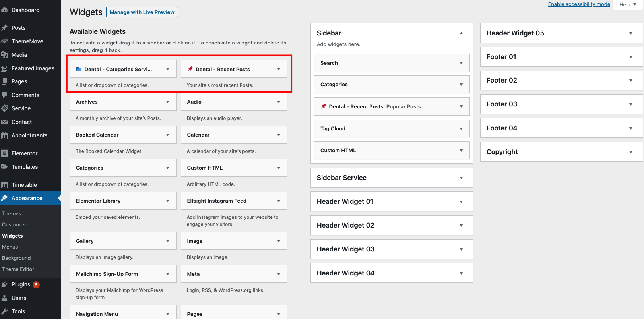This screenshot has height=319, width=644.
Task: Expand the Header Widget 03 area
Action: point(461,249)
